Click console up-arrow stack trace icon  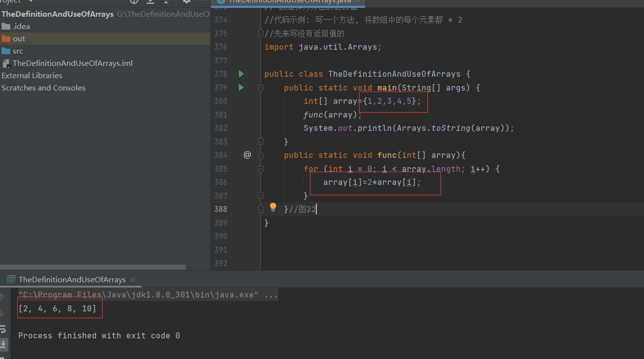(3, 297)
